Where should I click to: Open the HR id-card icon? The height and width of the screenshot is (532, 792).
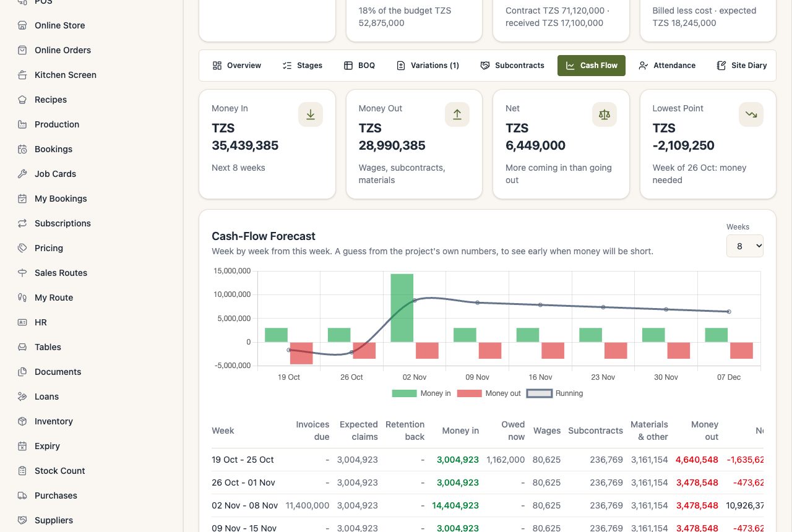(22, 322)
